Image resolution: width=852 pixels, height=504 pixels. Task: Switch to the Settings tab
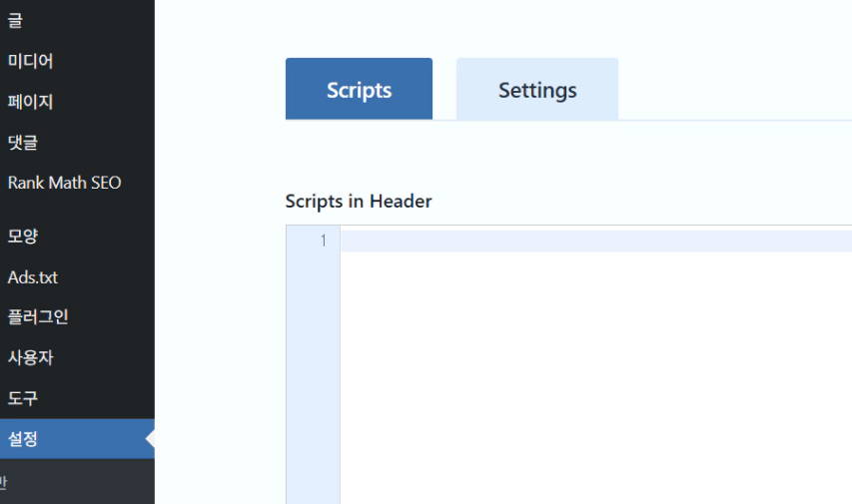pos(537,90)
